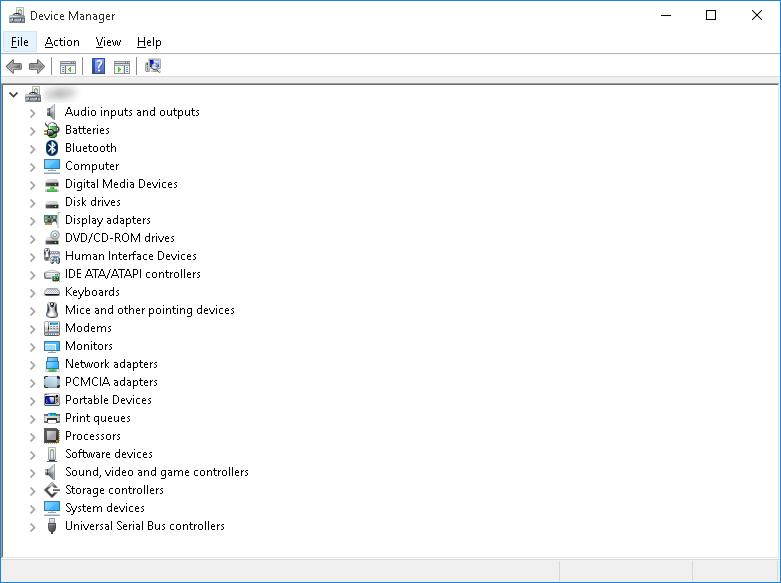Select Sound, video and game controllers
This screenshot has height=583, width=781.
click(x=156, y=472)
